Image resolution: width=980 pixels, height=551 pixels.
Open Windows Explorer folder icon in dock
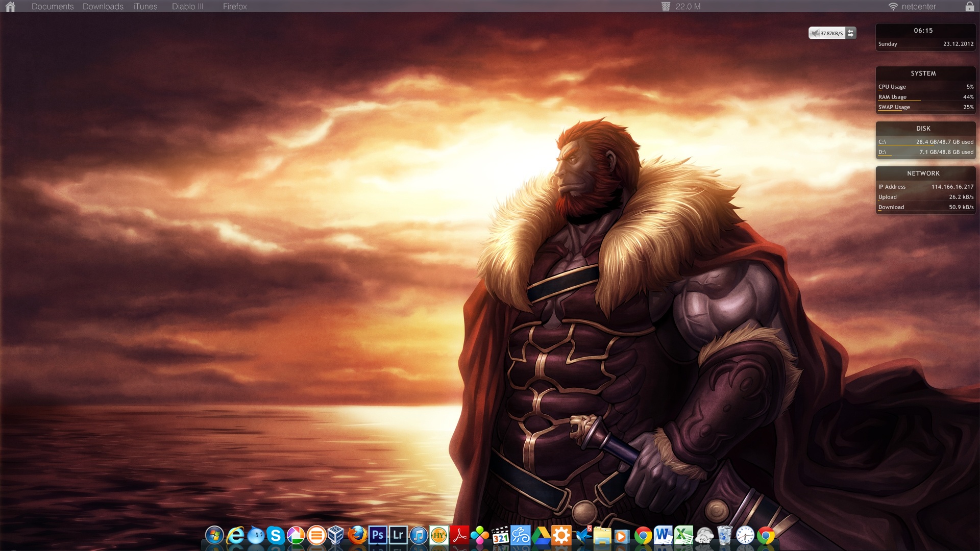pos(602,536)
